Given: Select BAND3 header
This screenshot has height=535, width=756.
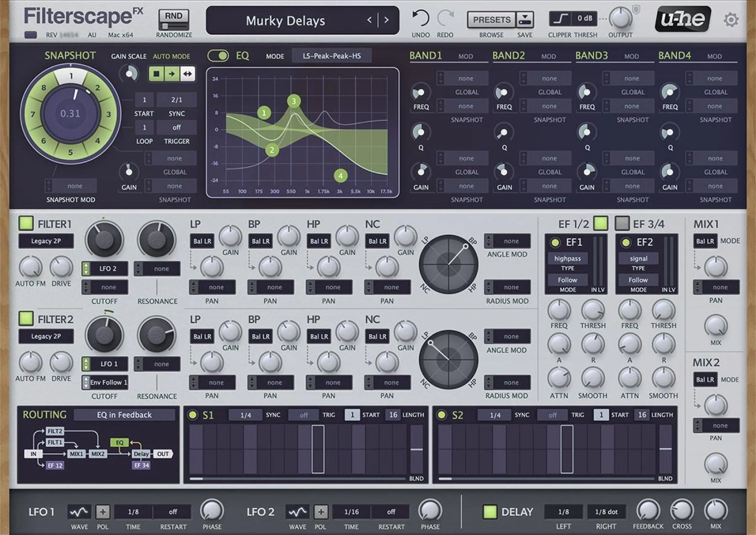Looking at the screenshot, I should point(592,56).
